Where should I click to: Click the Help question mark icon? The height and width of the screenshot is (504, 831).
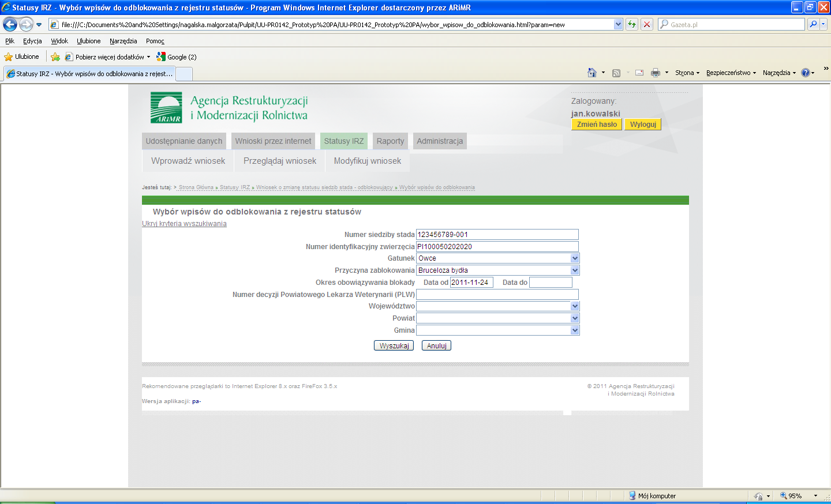coord(806,73)
